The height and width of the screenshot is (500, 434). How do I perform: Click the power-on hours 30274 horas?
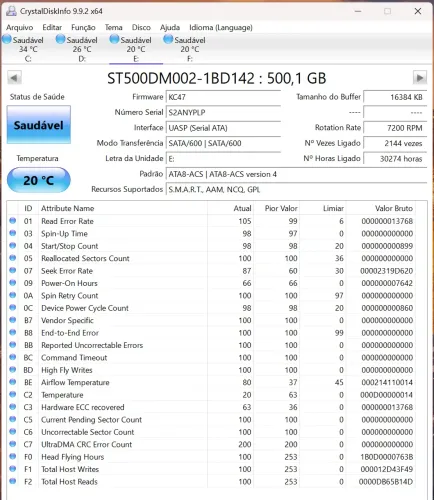[395, 159]
